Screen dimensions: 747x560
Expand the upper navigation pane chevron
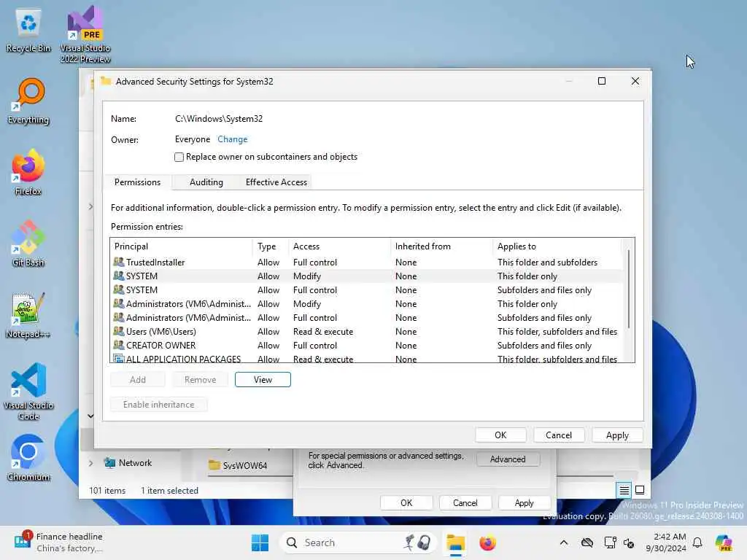point(90,206)
